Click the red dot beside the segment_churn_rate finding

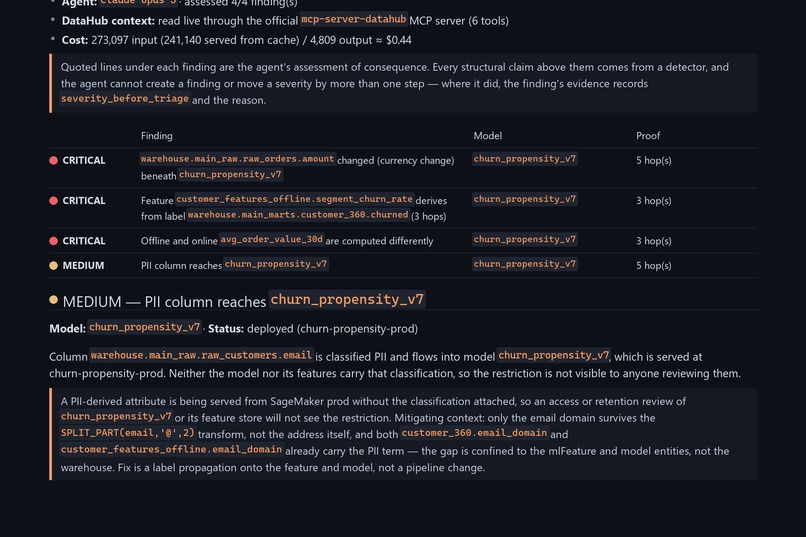pyautogui.click(x=53, y=200)
